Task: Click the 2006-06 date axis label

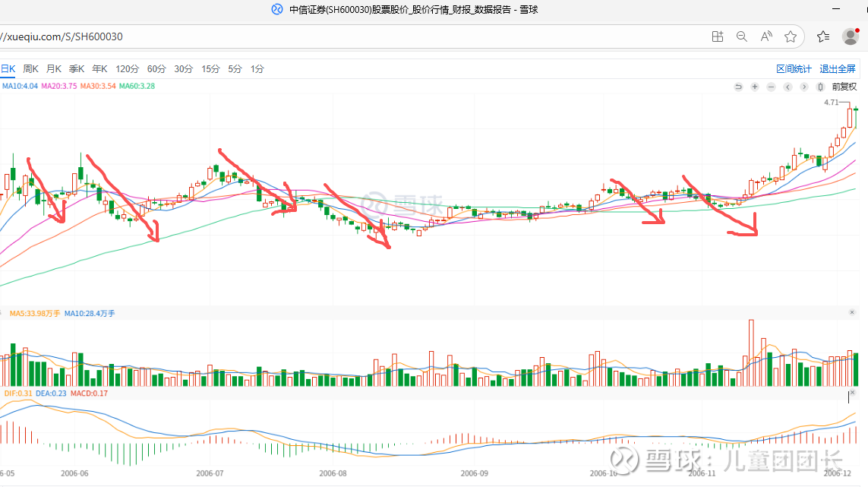Action: pos(74,473)
